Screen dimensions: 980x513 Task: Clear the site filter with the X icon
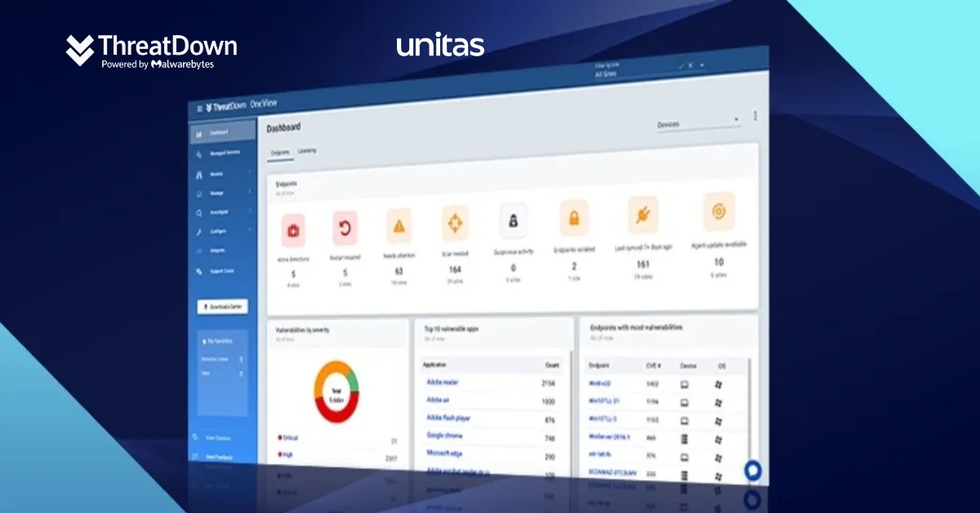[690, 65]
